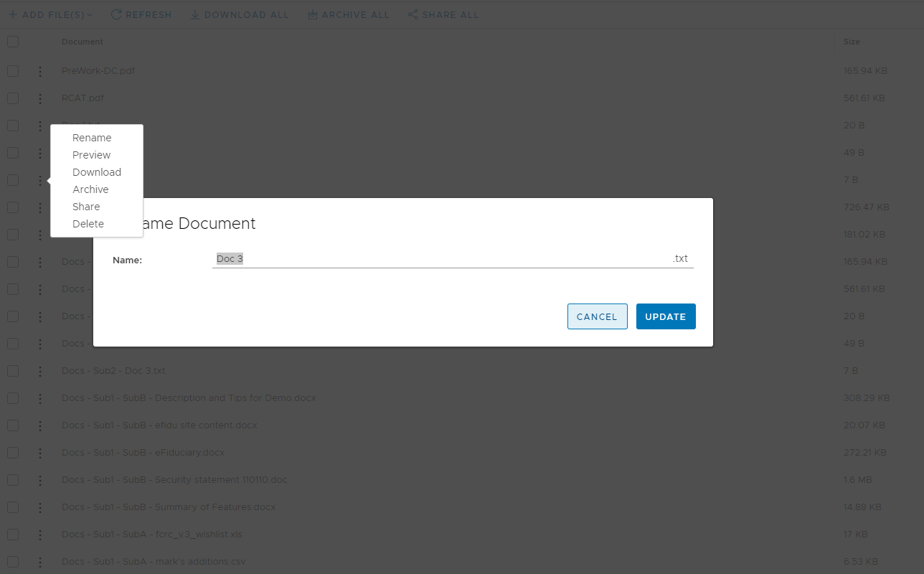Open the kebab menu for PreWork-DC.pdf
924x574 pixels.
(39, 70)
